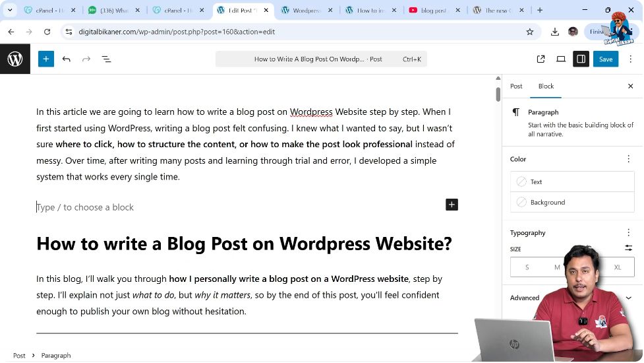The width and height of the screenshot is (644, 363).
Task: Expand the Advanced panel
Action: (572, 298)
